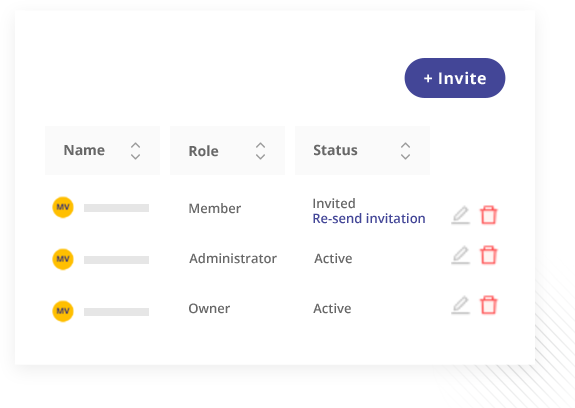
Task: Select the Administrator role text
Action: 233,258
